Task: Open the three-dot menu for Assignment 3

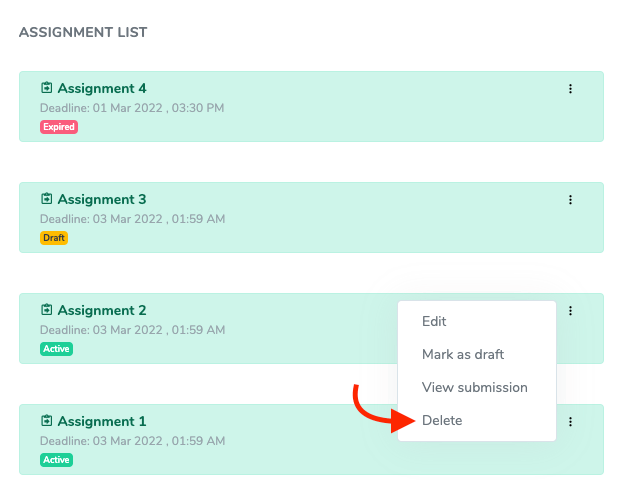Action: tap(571, 200)
